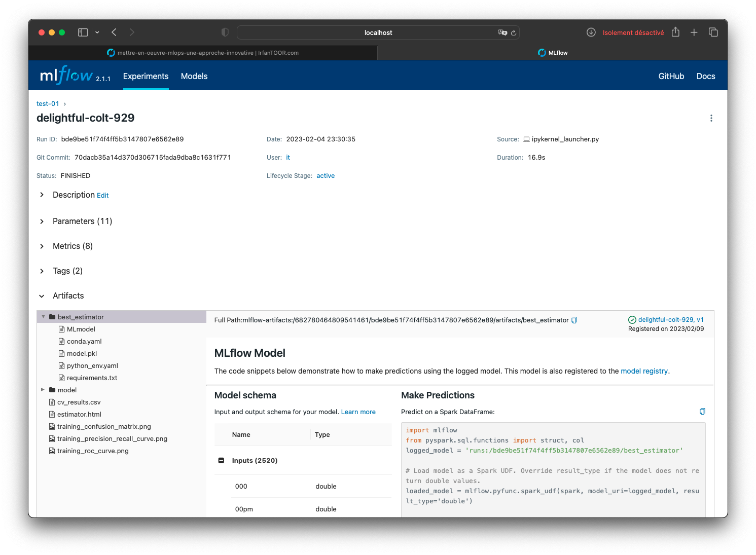Open the model registry link
The image size is (756, 555).
point(644,371)
